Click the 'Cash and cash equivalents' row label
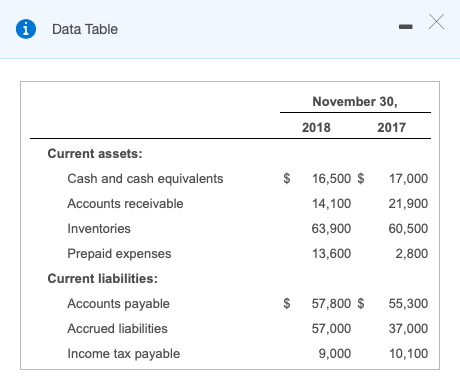460x387 pixels. 145,179
